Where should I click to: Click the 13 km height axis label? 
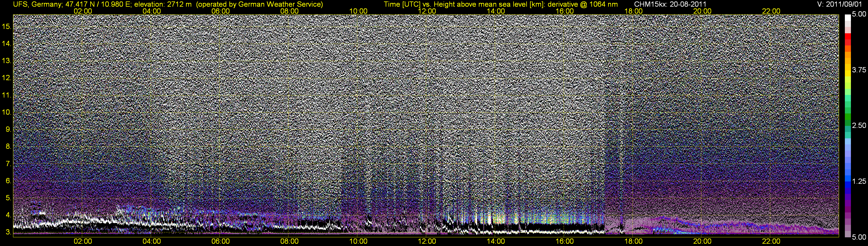pos(7,61)
